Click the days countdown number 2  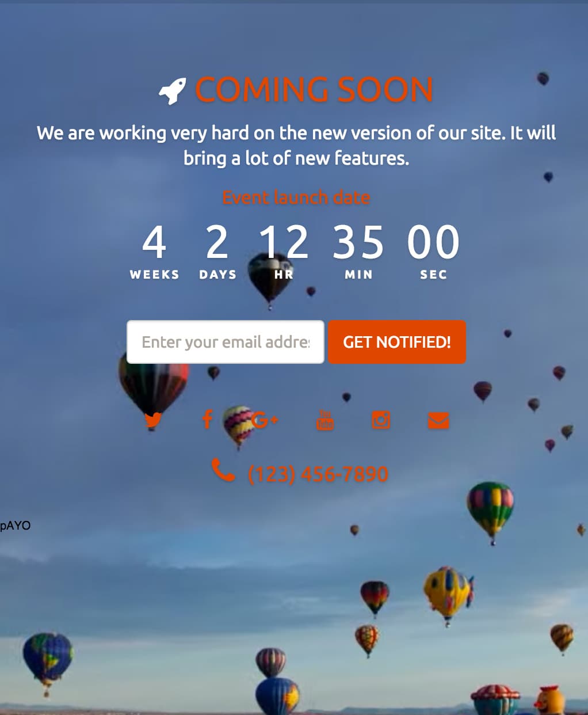(x=217, y=242)
